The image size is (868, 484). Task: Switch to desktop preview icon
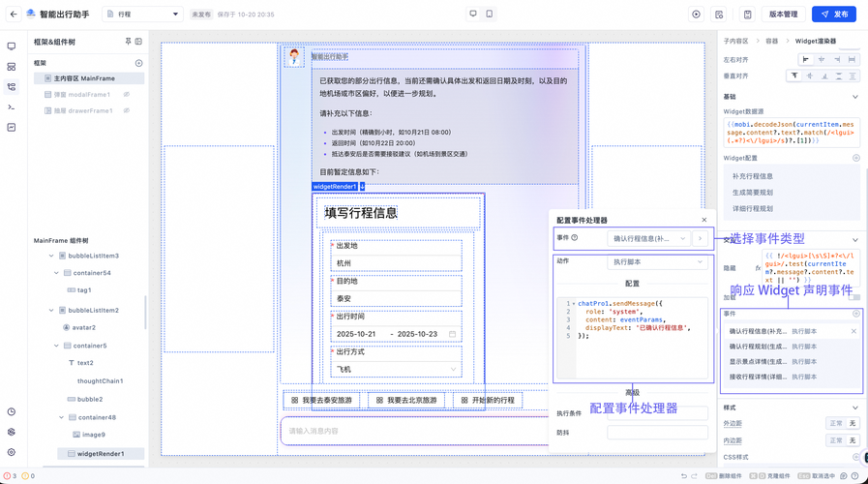(473, 14)
